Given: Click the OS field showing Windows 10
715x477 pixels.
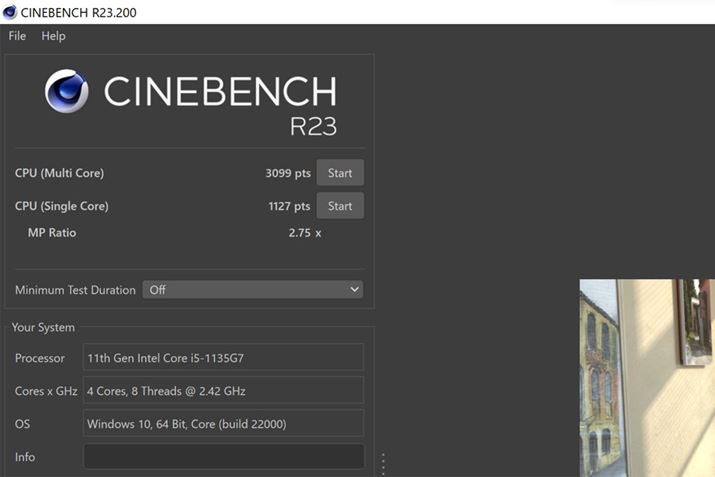Looking at the screenshot, I should point(223,424).
